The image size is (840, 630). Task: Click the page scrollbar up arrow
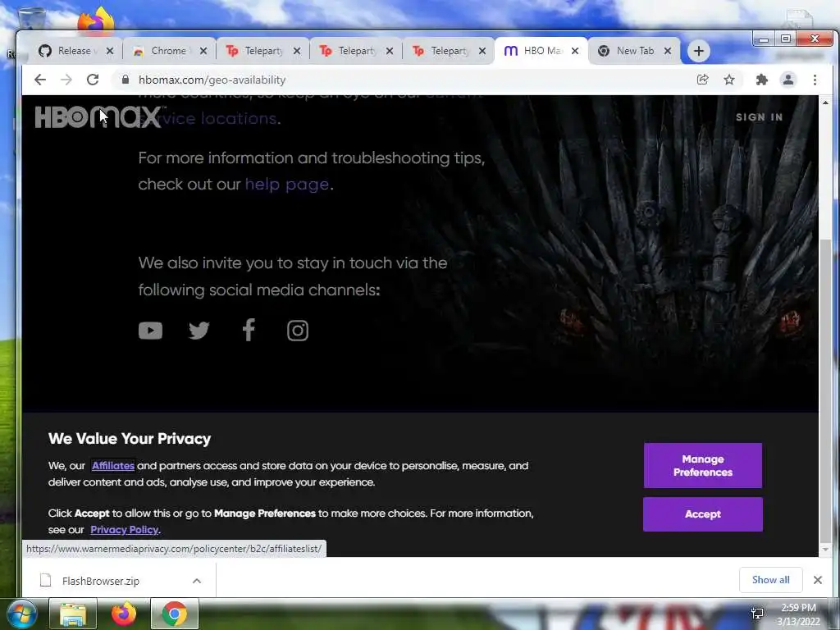pos(825,102)
